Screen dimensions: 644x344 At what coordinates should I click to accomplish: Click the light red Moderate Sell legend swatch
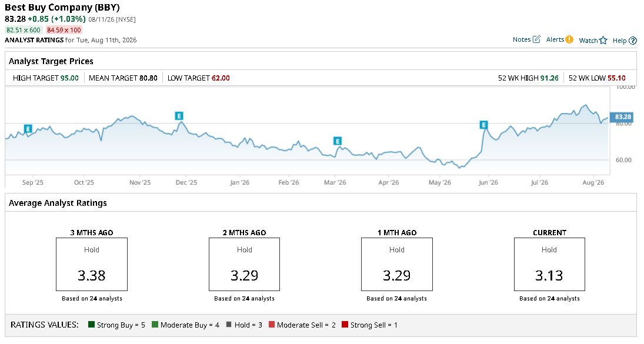(x=272, y=324)
